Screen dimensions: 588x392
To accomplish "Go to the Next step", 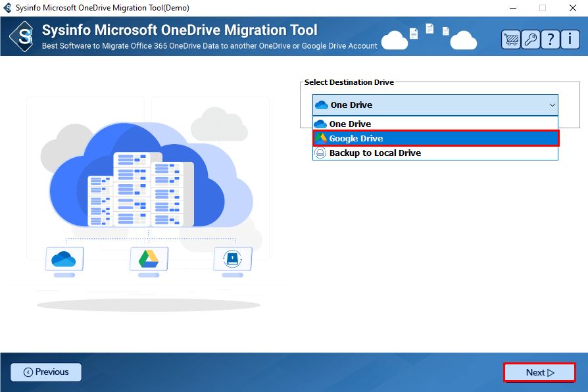I will click(539, 372).
